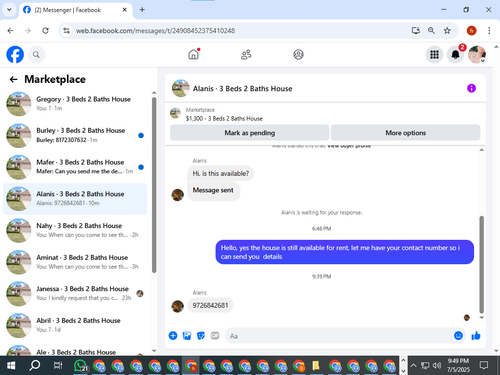Open the Groups icon in top navigation
This screenshot has width=500, height=375.
pos(298,54)
